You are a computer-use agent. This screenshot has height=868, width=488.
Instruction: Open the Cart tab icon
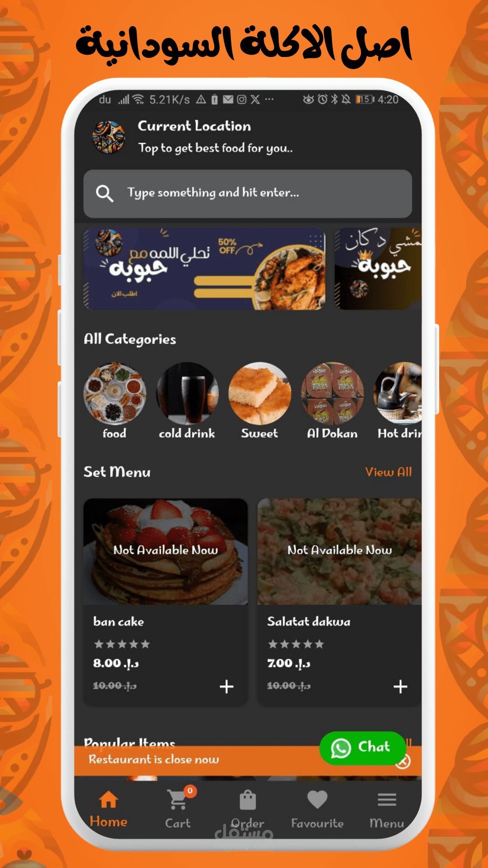click(178, 800)
